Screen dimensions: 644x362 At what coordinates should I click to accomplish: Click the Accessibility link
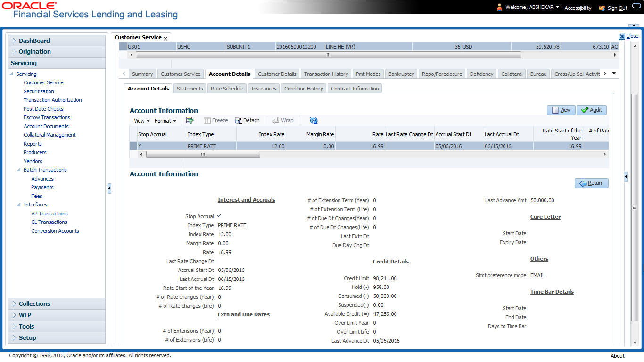tap(578, 8)
